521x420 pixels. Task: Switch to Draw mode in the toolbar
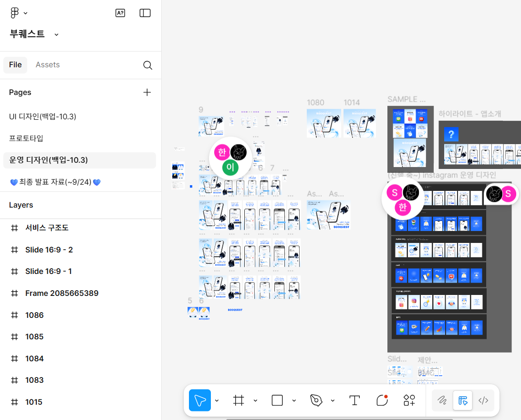coord(442,400)
